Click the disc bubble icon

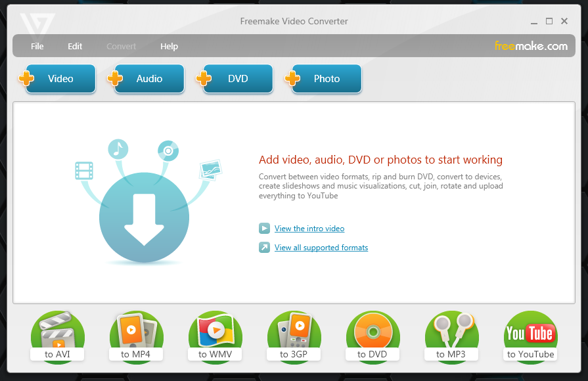click(168, 150)
